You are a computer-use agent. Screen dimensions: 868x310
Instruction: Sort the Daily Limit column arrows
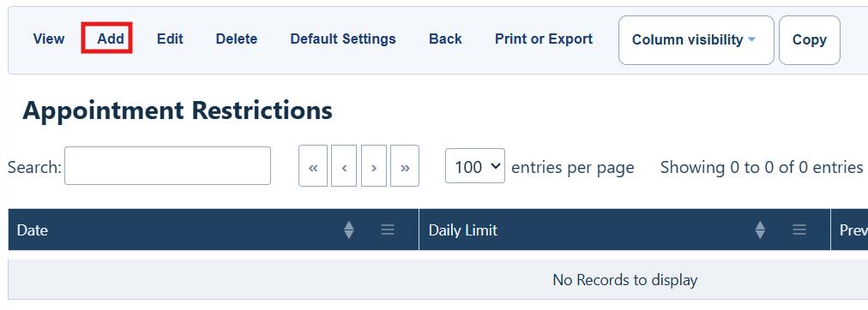pyautogui.click(x=760, y=230)
